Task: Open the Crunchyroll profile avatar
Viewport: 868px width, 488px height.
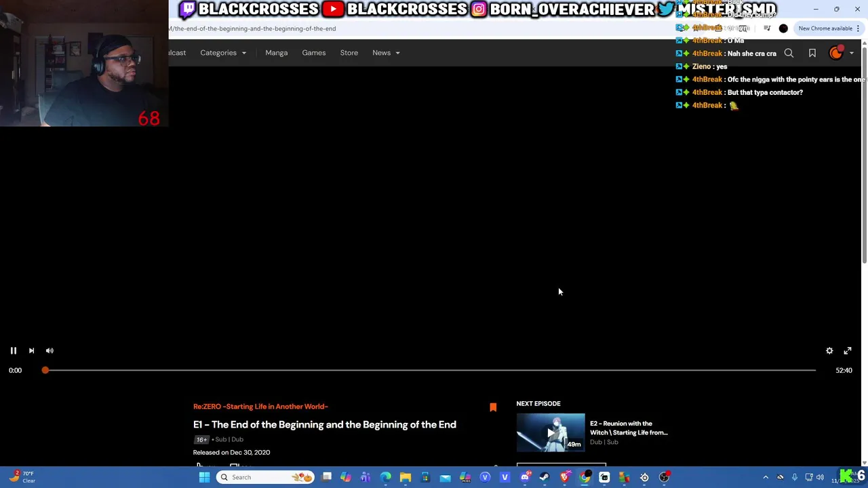Action: click(x=836, y=53)
